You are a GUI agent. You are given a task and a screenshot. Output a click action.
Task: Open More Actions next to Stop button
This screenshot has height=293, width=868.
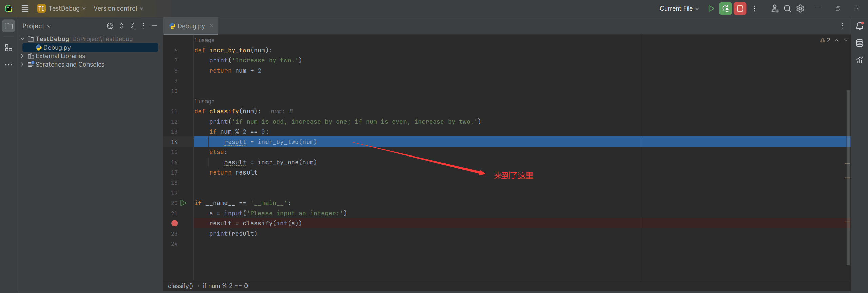pos(754,8)
